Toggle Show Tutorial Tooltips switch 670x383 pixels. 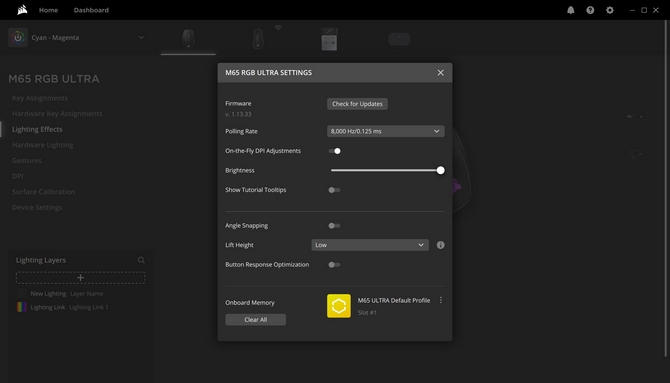(x=335, y=190)
